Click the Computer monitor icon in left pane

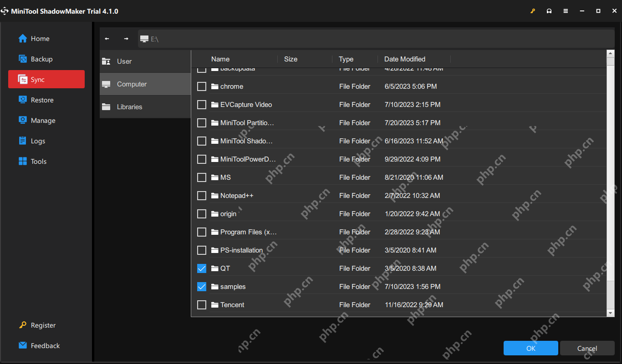point(106,84)
